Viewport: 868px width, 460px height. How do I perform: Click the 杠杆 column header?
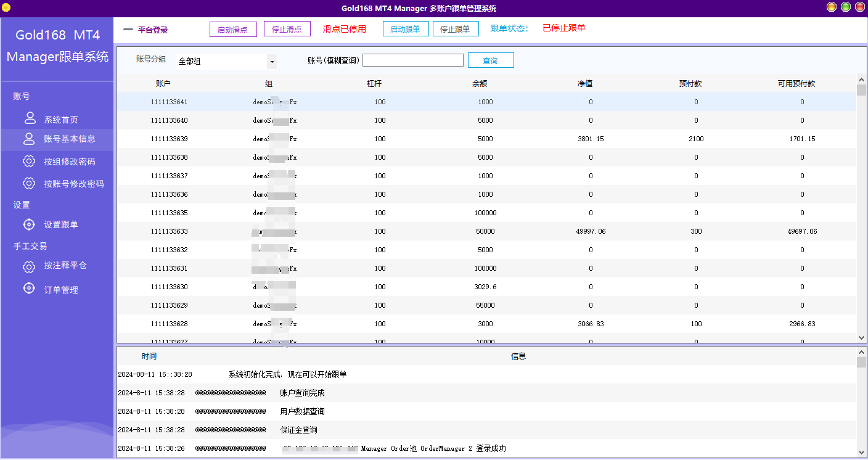click(374, 84)
